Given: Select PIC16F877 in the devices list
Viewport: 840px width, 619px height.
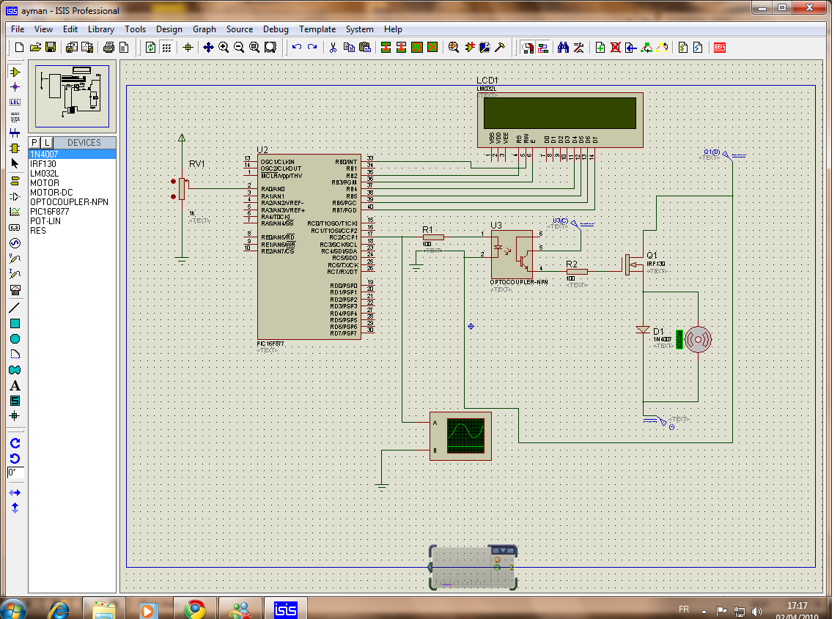Looking at the screenshot, I should (x=49, y=211).
